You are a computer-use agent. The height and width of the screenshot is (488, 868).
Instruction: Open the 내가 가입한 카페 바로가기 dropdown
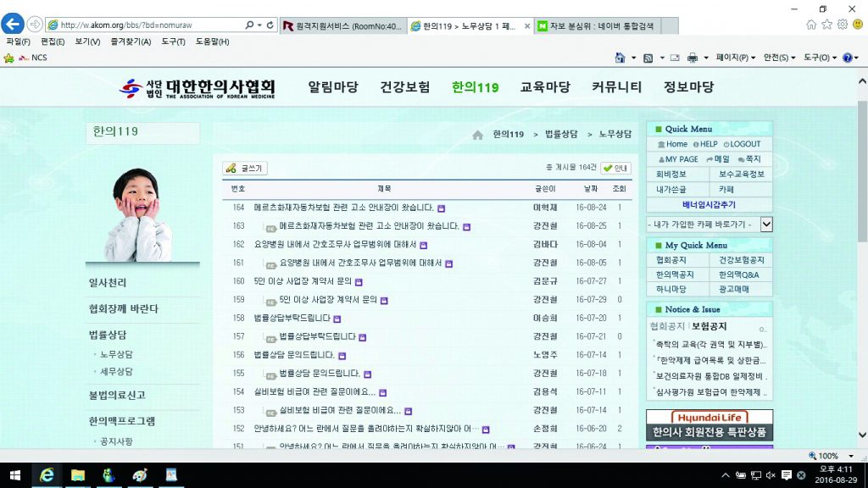[766, 224]
